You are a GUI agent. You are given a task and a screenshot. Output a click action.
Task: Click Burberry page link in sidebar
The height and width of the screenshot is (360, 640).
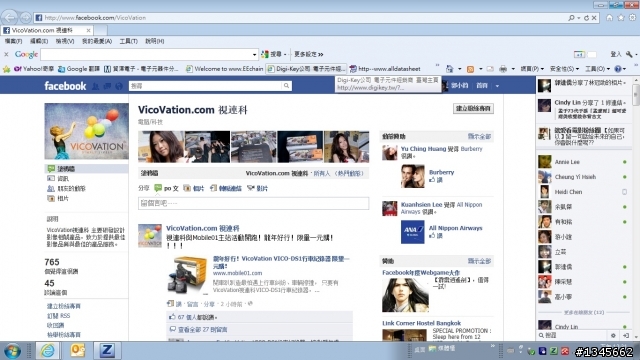441,172
